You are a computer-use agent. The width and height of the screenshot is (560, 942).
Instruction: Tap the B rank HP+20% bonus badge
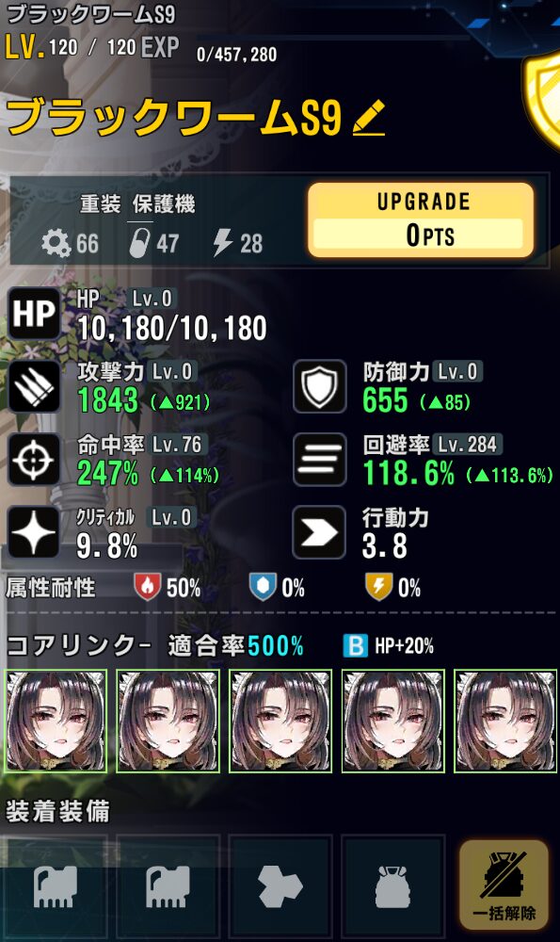(389, 646)
